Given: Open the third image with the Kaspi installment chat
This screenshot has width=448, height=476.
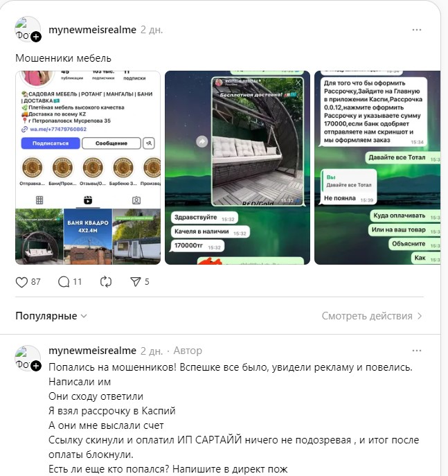Looking at the screenshot, I should click(377, 168).
